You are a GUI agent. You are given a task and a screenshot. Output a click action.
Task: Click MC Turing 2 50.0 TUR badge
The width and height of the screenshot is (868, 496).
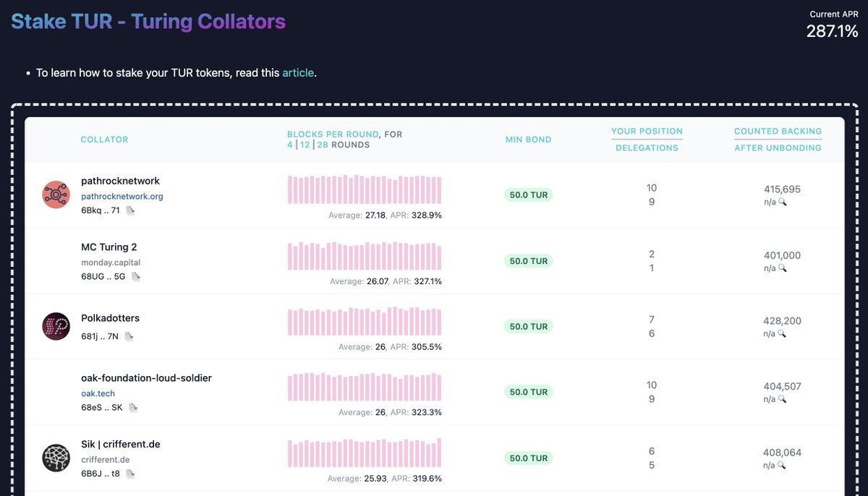click(x=528, y=261)
